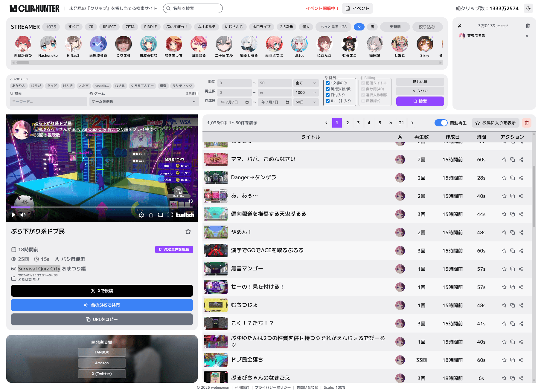Viewport: 541px width, 392px height.
Task: Toggle dark mode with the moon icon
Action: point(528,8)
